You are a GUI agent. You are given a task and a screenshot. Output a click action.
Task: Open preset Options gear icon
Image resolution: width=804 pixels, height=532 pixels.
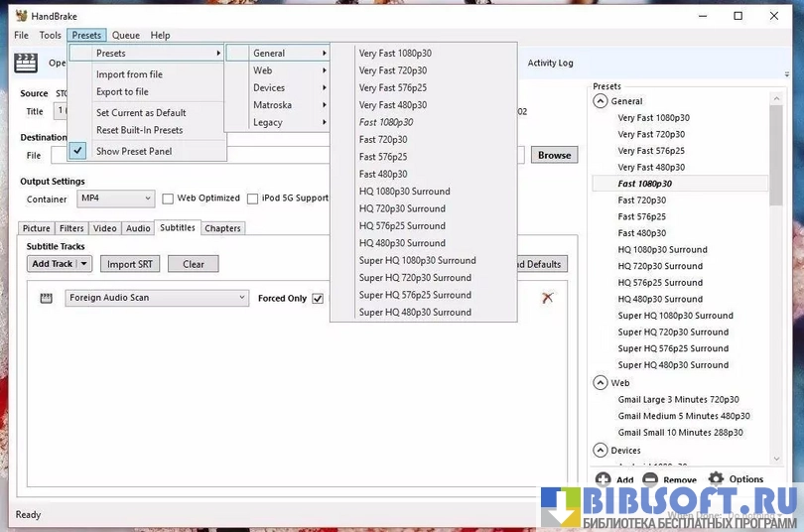coord(716,479)
